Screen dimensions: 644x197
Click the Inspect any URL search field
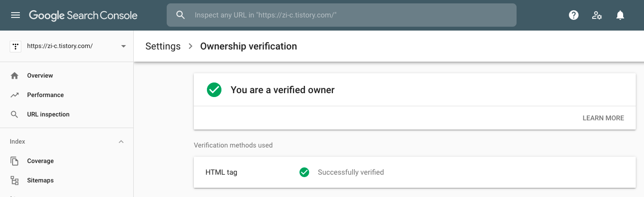342,15
